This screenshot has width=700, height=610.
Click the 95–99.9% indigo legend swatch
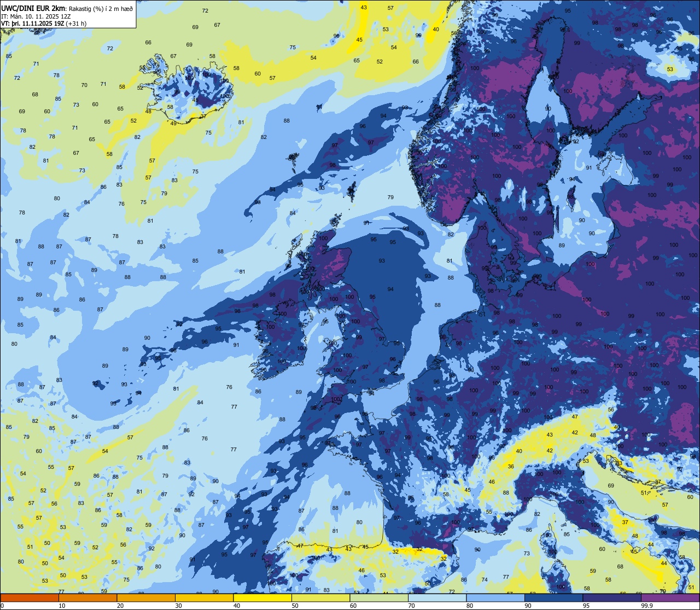[x=612, y=597]
